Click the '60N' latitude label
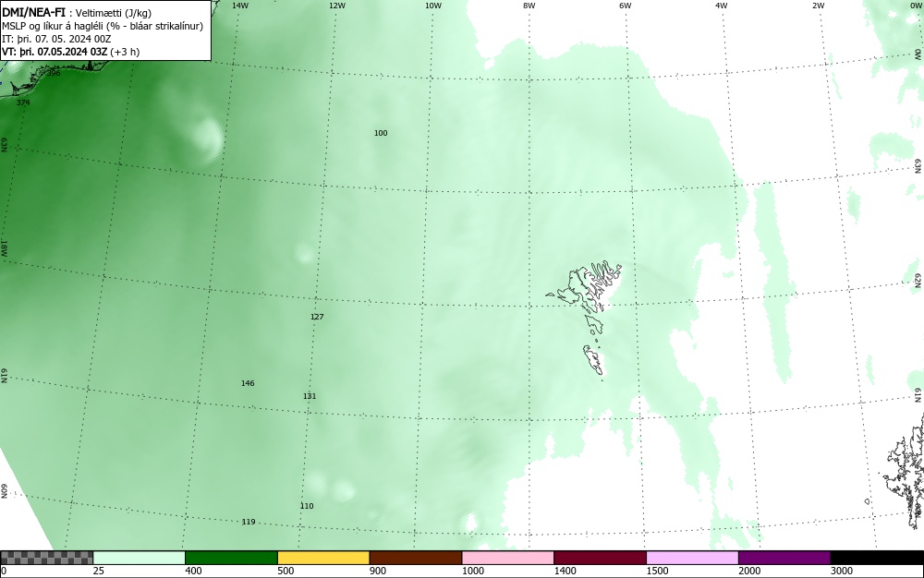924x578 pixels. pos(4,491)
